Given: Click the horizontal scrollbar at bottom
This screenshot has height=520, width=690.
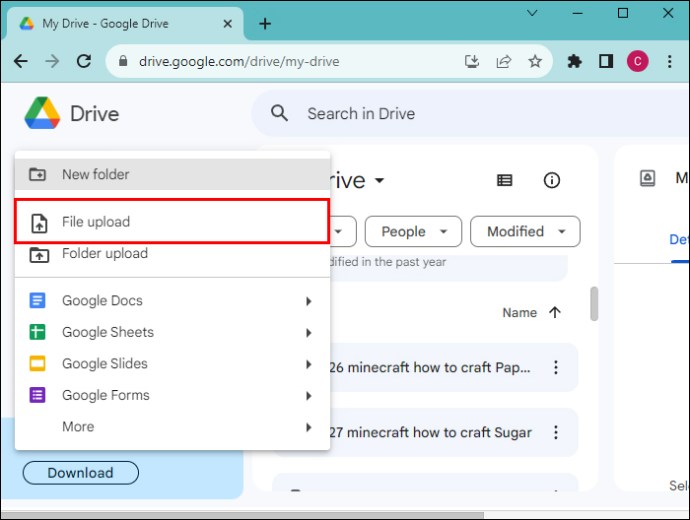Looking at the screenshot, I should tap(242, 515).
